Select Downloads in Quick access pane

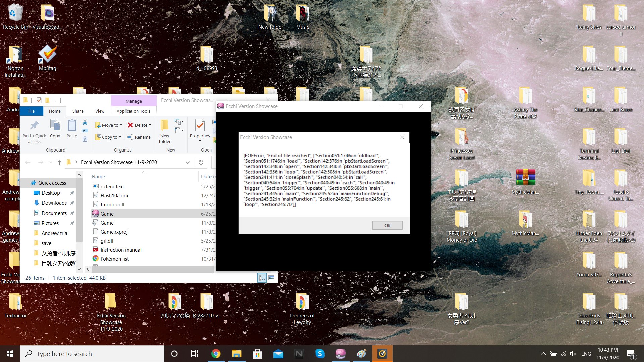[x=54, y=203]
